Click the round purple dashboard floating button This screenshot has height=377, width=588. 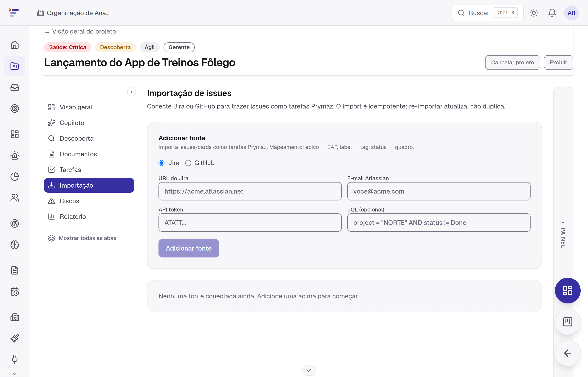[568, 290]
